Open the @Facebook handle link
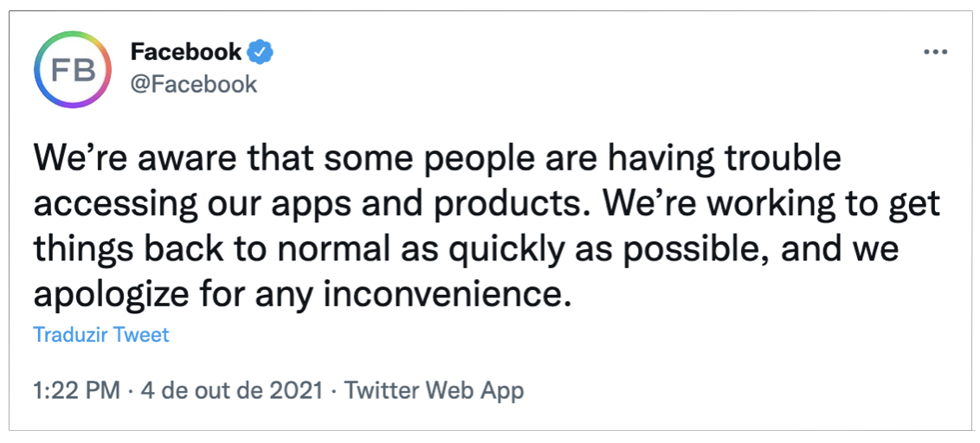 [194, 84]
